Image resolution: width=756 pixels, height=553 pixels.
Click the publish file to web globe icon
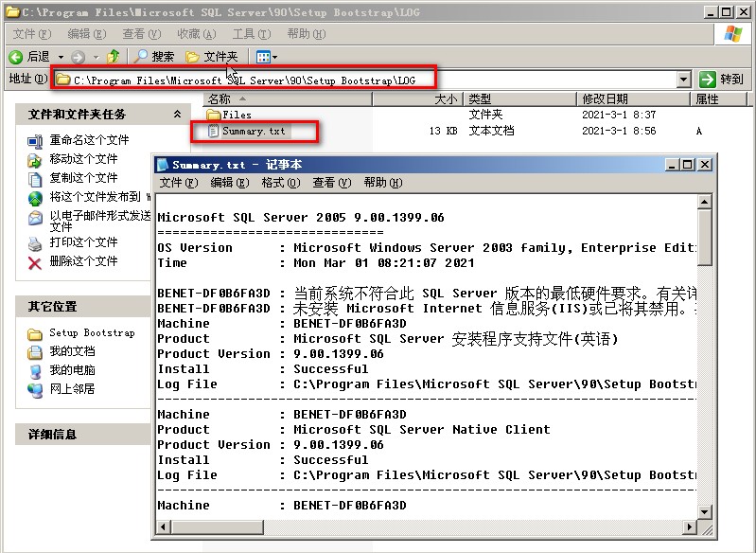pyautogui.click(x=35, y=198)
